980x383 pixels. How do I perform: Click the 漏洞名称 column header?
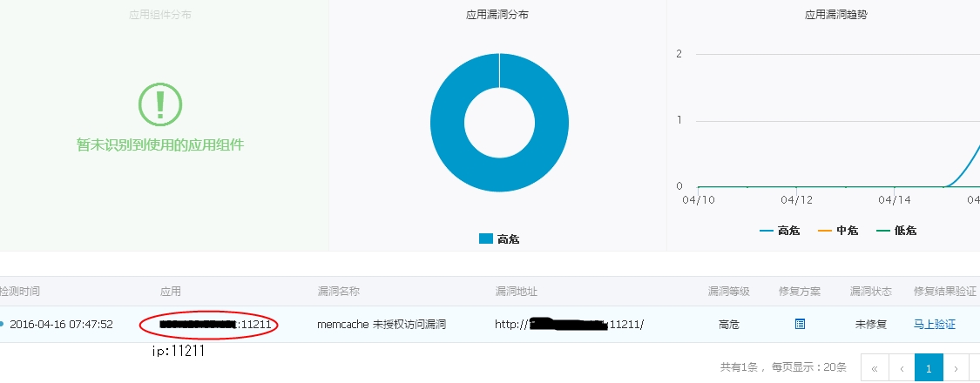click(338, 291)
